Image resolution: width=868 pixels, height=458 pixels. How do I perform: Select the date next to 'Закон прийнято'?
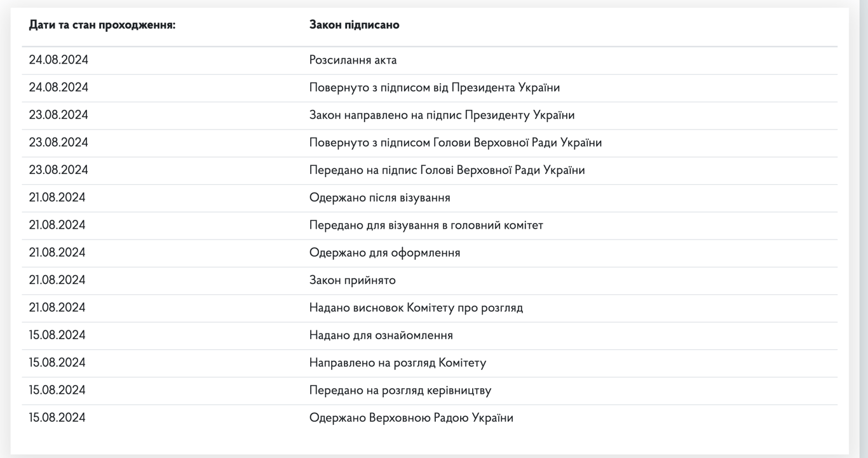pos(57,280)
